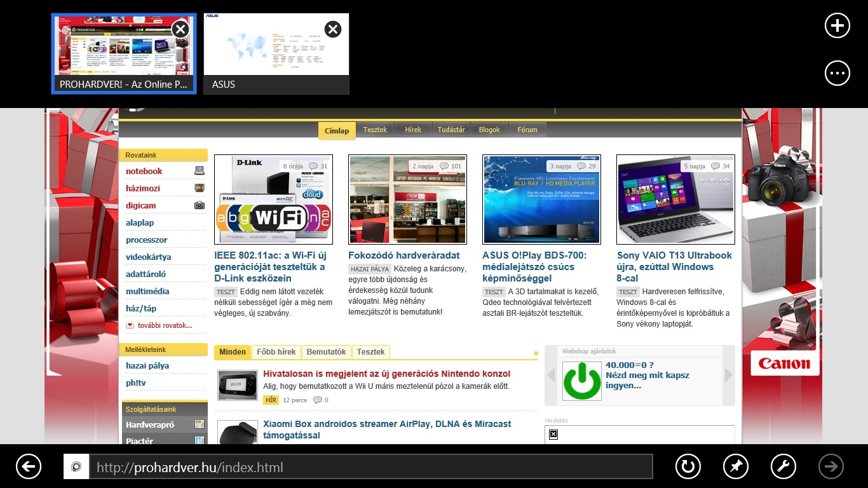Open the processzor category

(147, 240)
